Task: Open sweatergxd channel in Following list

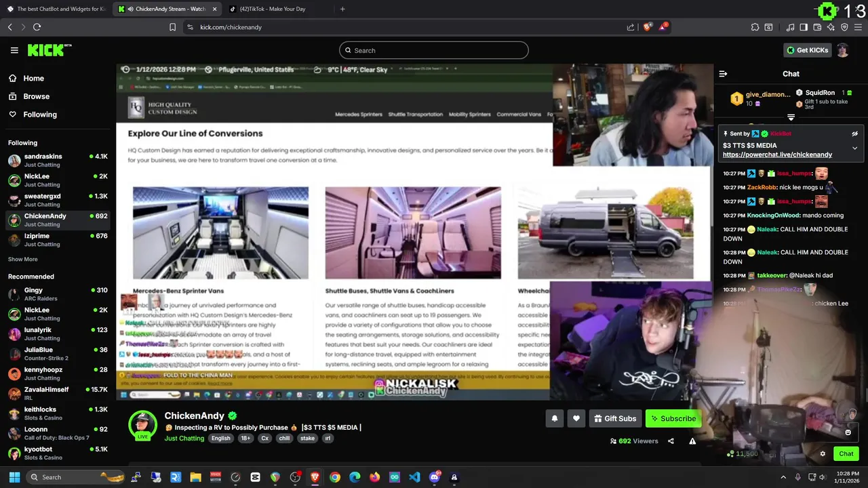Action: [58, 200]
